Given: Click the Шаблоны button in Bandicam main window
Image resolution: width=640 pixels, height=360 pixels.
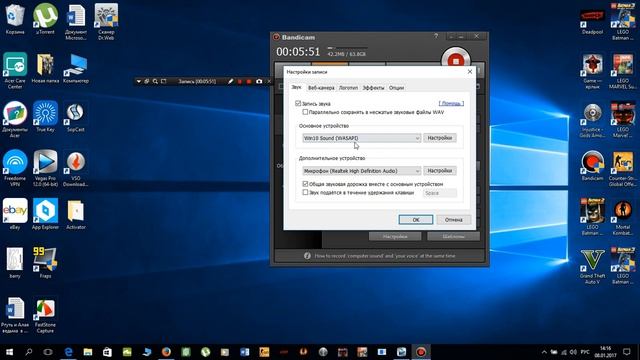Looking at the screenshot, I should (453, 236).
